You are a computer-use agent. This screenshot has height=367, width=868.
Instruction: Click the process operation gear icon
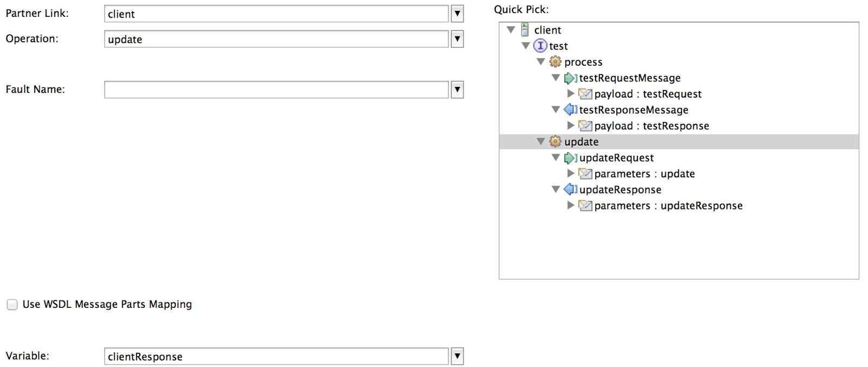[555, 61]
